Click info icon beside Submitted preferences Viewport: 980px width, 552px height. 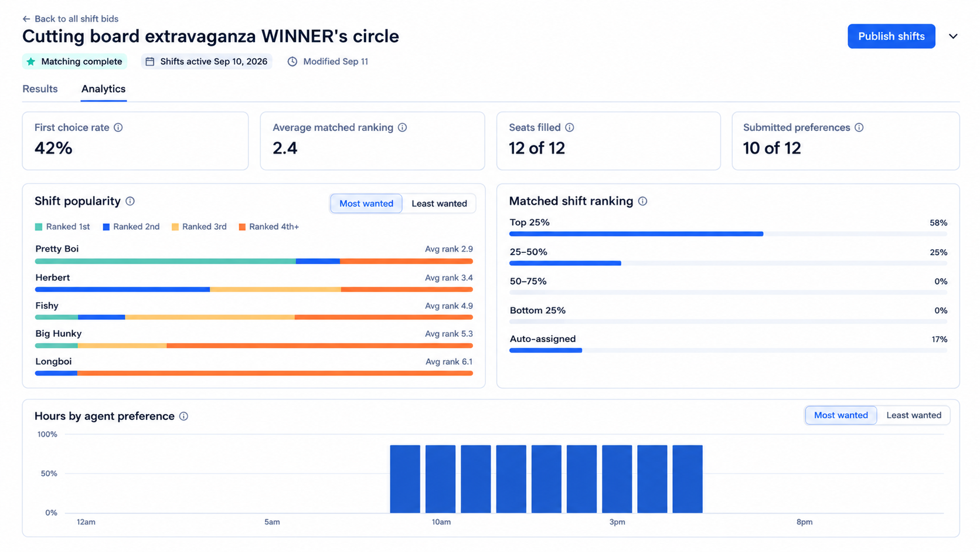[x=859, y=127]
